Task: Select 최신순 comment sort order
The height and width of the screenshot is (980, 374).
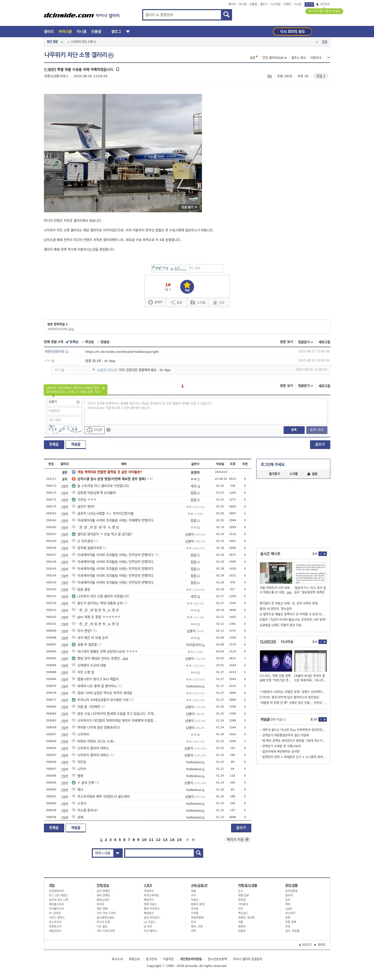Action: 88,342
